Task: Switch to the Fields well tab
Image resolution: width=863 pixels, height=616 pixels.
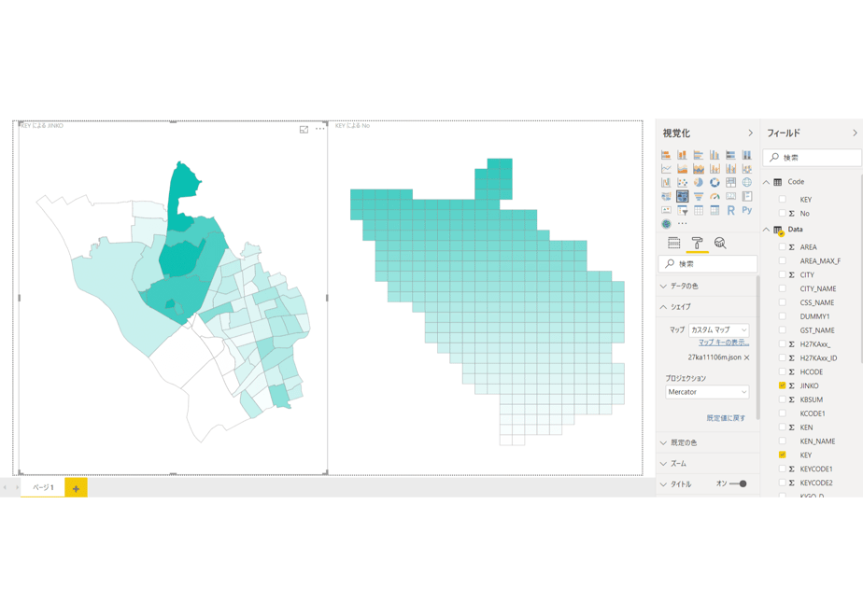Action: (673, 243)
